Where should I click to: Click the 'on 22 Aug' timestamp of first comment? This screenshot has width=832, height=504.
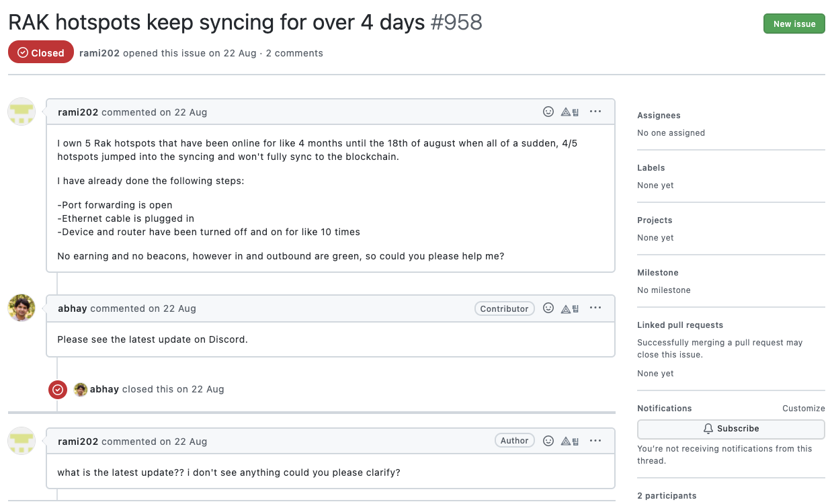[x=183, y=112]
